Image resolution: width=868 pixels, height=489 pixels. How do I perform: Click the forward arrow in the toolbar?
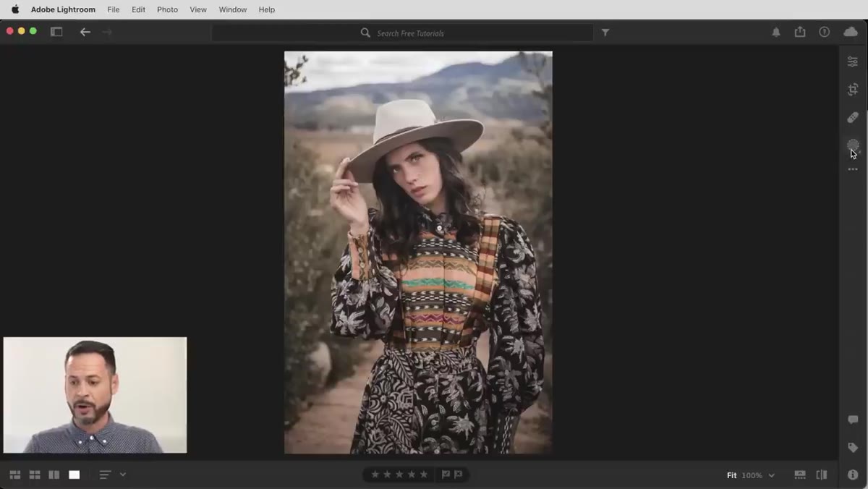[107, 32]
